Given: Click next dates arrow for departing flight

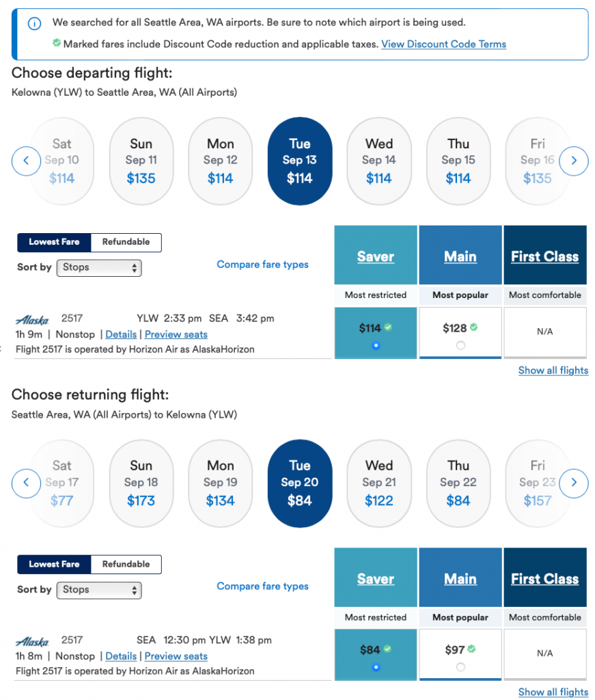Looking at the screenshot, I should click(574, 161).
